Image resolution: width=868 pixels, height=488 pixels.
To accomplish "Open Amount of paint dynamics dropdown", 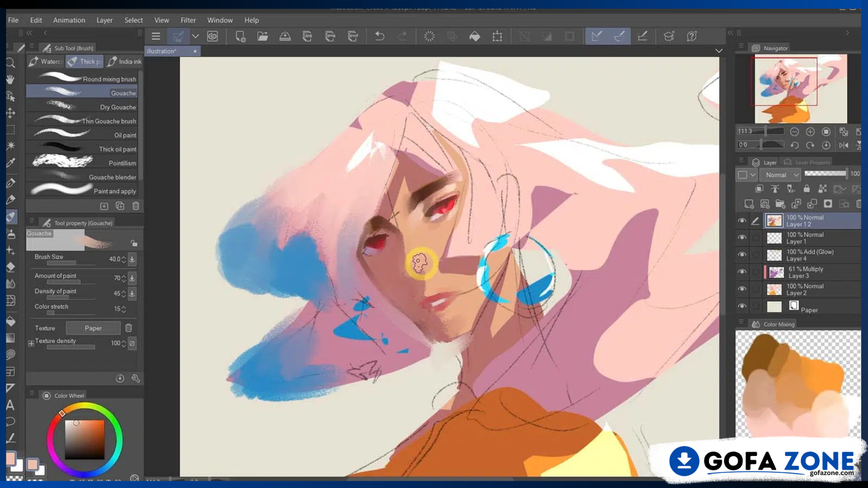I will tap(132, 278).
